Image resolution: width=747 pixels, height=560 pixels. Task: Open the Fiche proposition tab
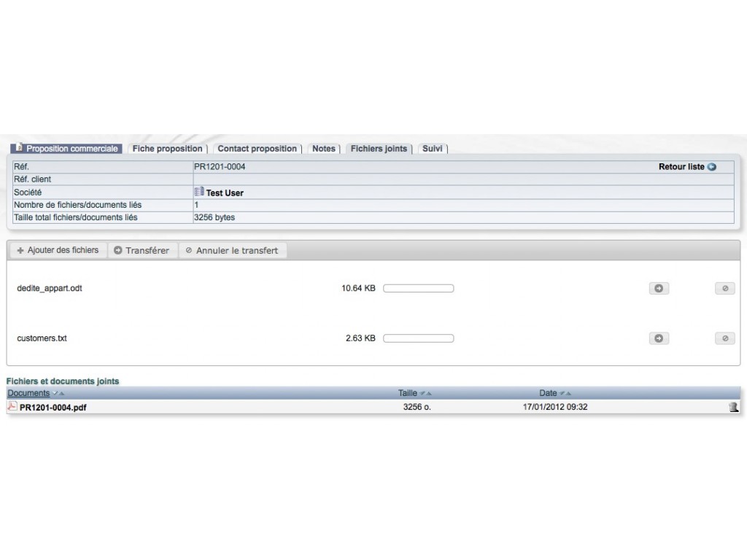pyautogui.click(x=167, y=149)
